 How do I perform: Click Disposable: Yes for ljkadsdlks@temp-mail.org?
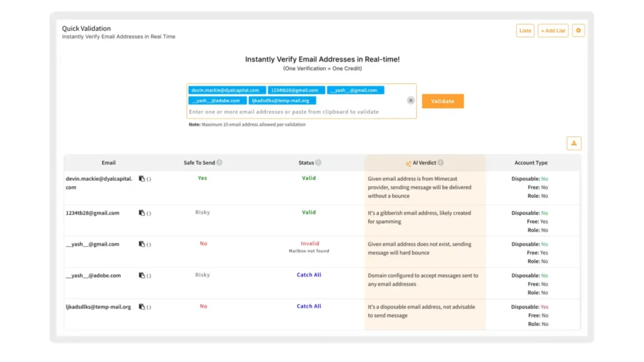530,307
